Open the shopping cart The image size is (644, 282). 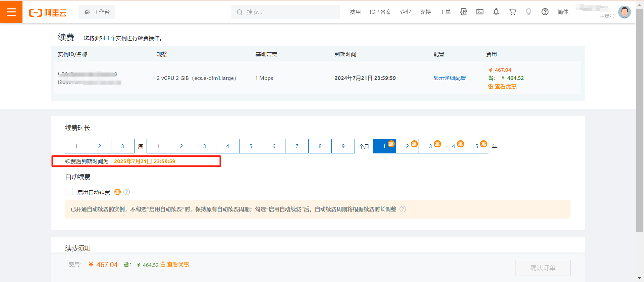tap(513, 12)
